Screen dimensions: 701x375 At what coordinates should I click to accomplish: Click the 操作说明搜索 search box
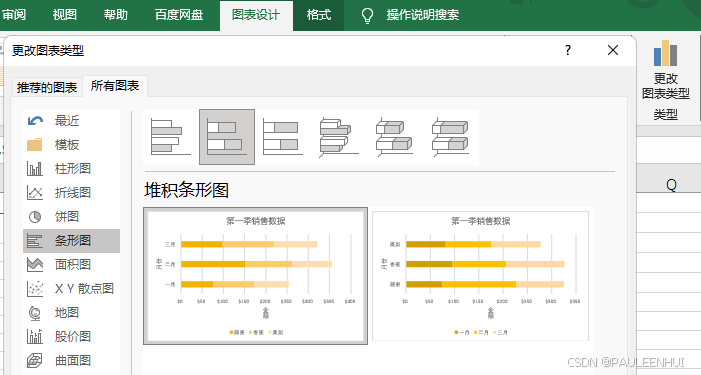(423, 15)
